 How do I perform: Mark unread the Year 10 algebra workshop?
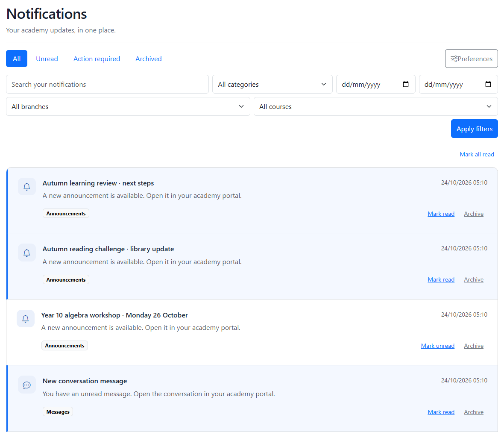437,346
